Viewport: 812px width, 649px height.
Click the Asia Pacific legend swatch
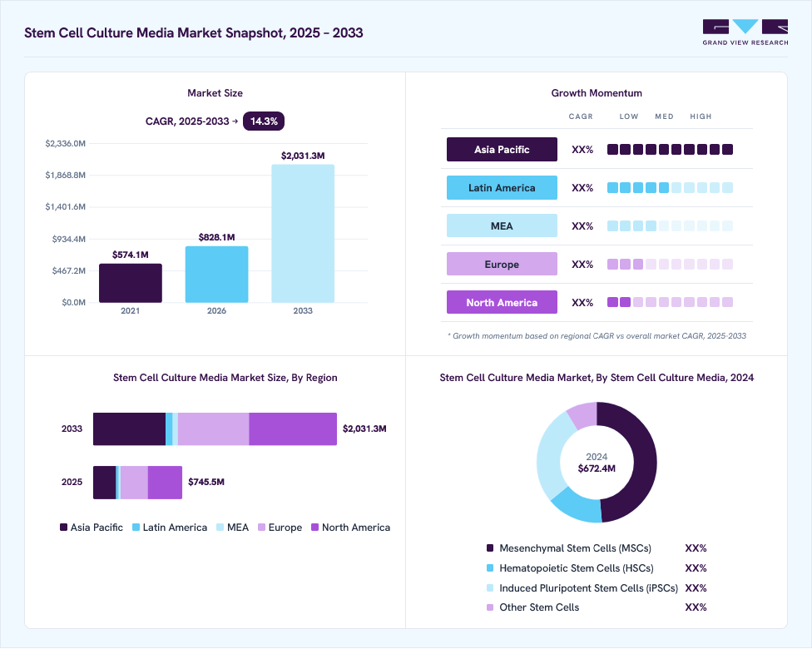[64, 528]
